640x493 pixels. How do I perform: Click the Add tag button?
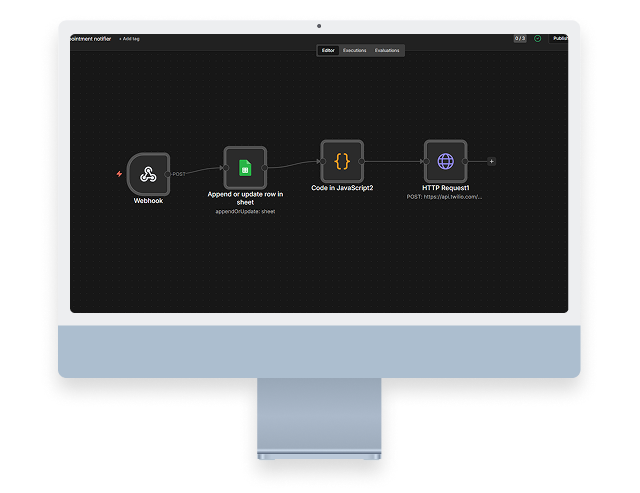(x=129, y=39)
